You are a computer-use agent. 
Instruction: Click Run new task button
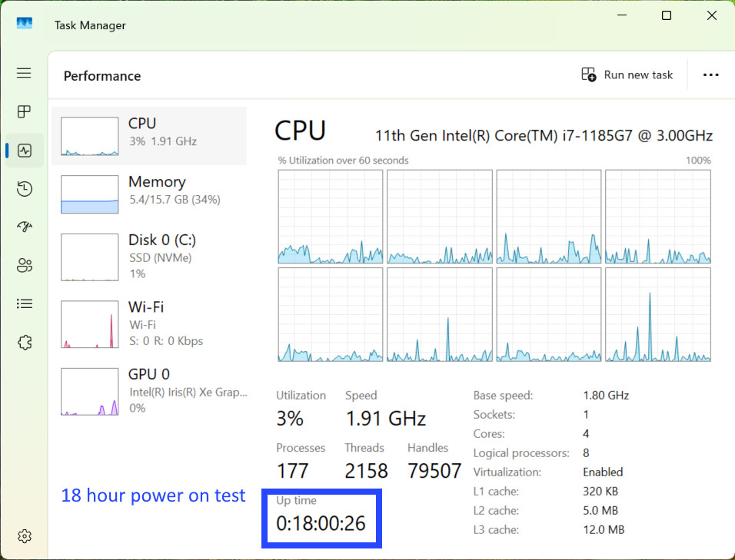(x=627, y=75)
